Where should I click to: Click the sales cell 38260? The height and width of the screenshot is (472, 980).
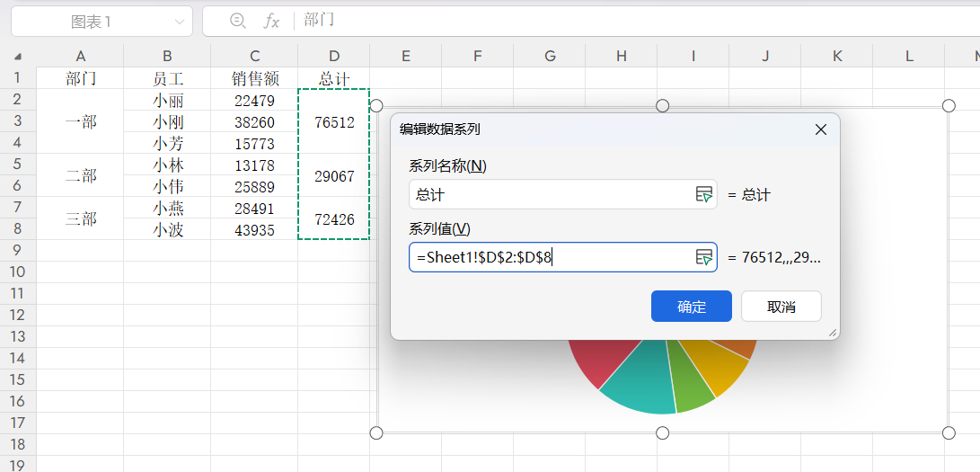[x=254, y=122]
